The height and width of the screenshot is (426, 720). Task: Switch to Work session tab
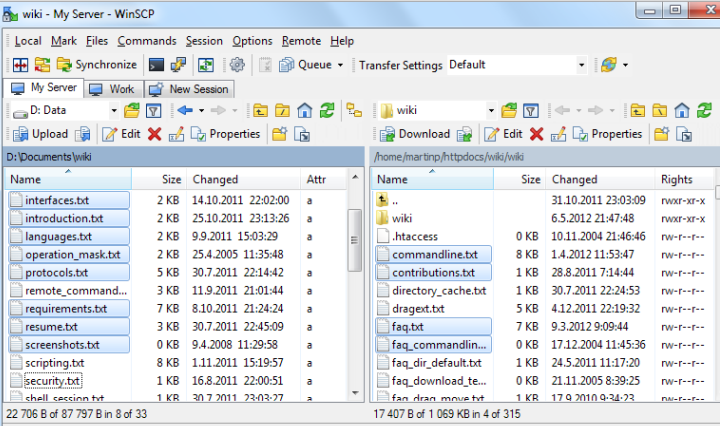(x=113, y=89)
